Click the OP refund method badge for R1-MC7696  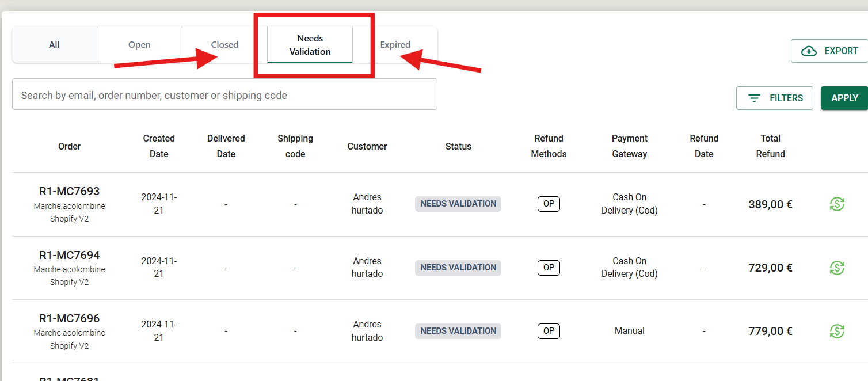[549, 331]
